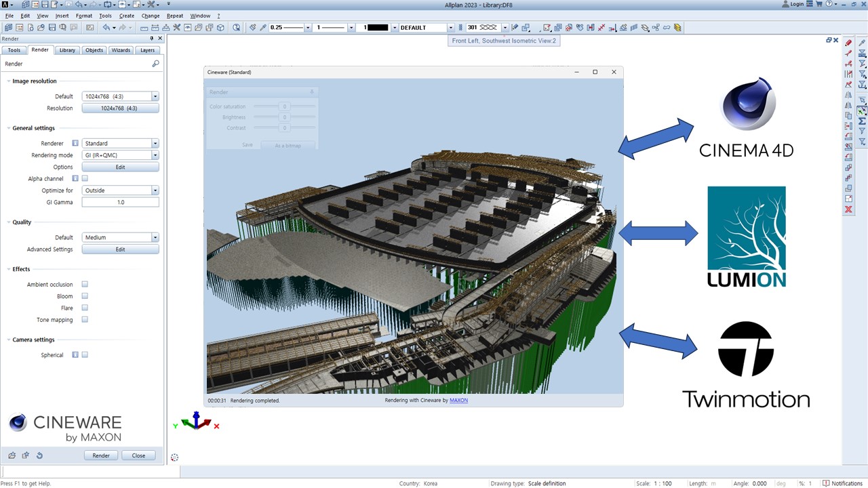The width and height of the screenshot is (868, 488).
Task: Toggle the Bloom effect checkbox
Action: click(x=85, y=296)
